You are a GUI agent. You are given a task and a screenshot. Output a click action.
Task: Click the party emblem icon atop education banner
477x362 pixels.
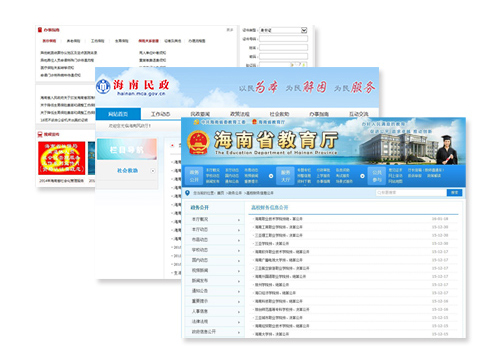click(196, 122)
